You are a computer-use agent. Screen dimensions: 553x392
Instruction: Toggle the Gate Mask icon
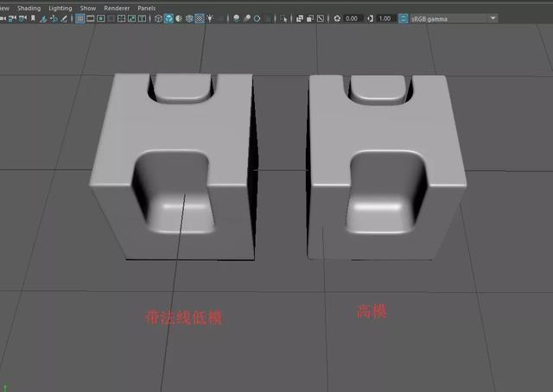point(111,18)
